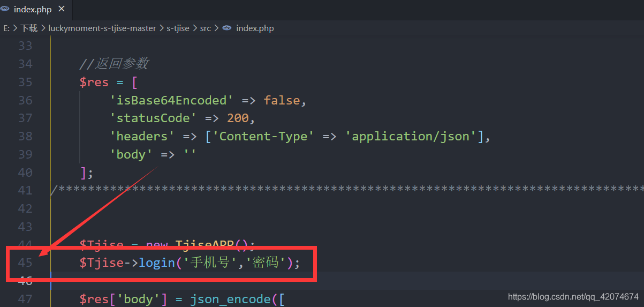Close the index.php editor tab
Image resolution: width=644 pixels, height=307 pixels.
tap(61, 9)
